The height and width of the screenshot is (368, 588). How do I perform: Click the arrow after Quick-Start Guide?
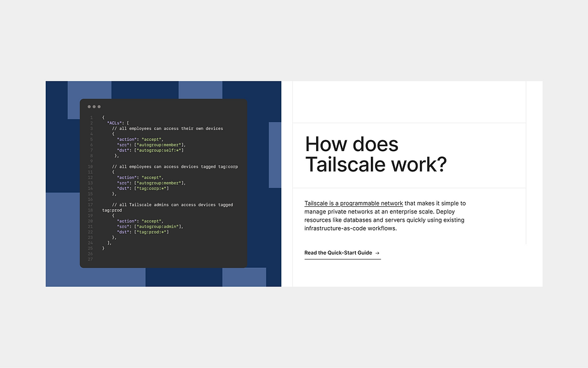pos(377,253)
